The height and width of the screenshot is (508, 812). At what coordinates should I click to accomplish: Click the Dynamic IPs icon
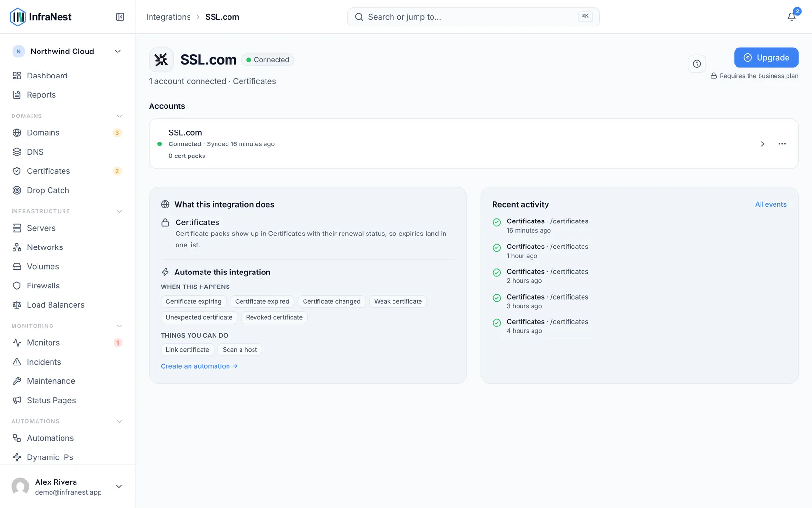(17, 457)
